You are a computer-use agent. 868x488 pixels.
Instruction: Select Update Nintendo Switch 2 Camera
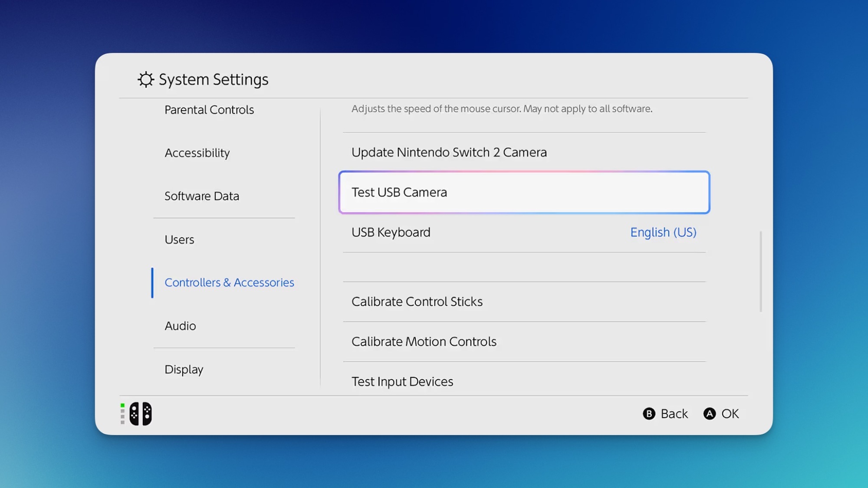[x=449, y=152]
